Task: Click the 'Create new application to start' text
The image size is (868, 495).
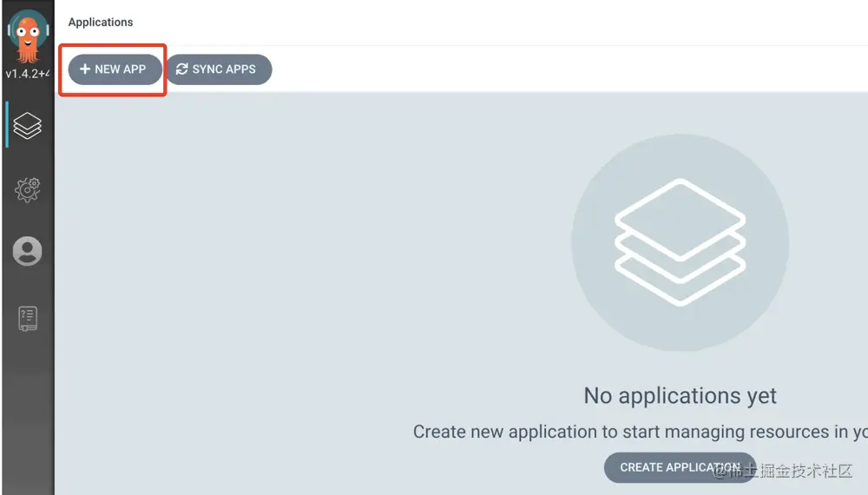Action: [640, 432]
